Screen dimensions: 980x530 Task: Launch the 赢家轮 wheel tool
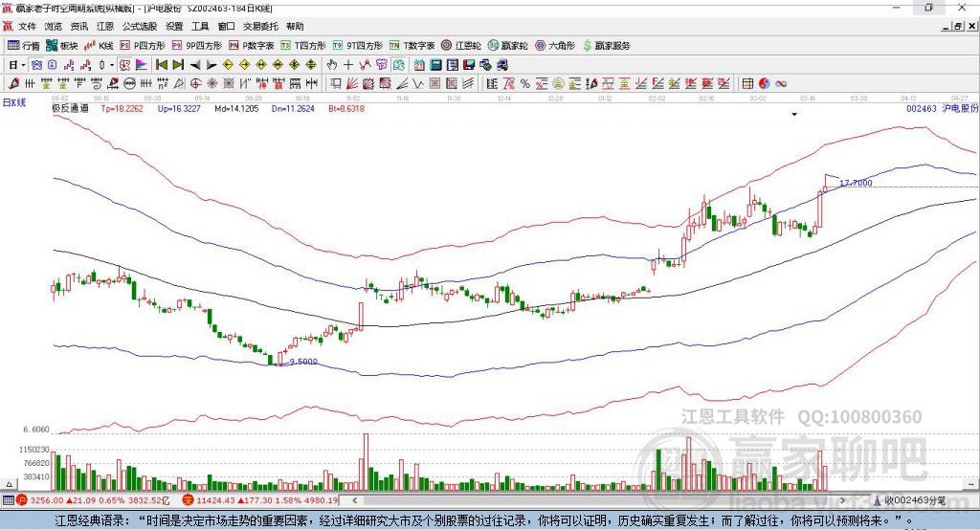point(508,46)
